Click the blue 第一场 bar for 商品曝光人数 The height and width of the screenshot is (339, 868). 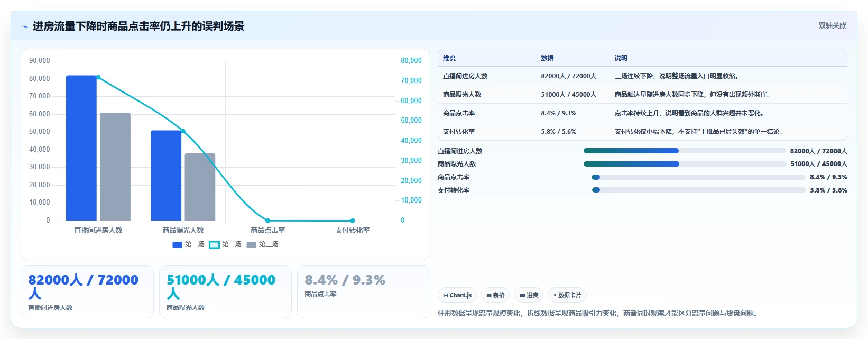coord(166,176)
